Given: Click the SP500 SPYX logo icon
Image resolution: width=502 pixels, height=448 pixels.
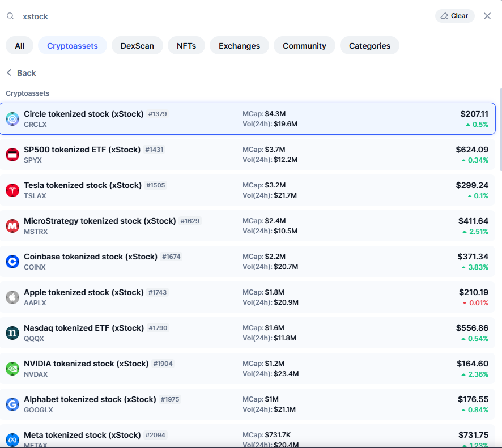Looking at the screenshot, I should [x=12, y=155].
